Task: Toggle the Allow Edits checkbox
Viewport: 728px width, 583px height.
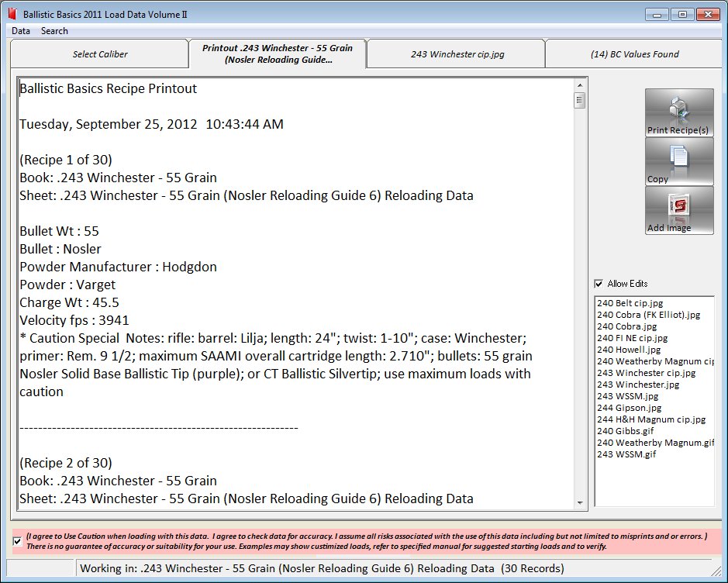Action: click(599, 284)
